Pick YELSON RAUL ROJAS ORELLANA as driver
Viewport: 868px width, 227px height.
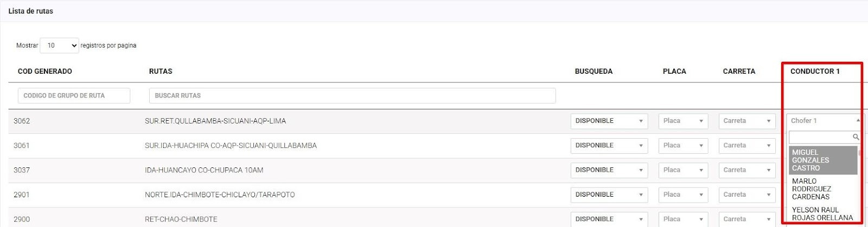[822, 214]
